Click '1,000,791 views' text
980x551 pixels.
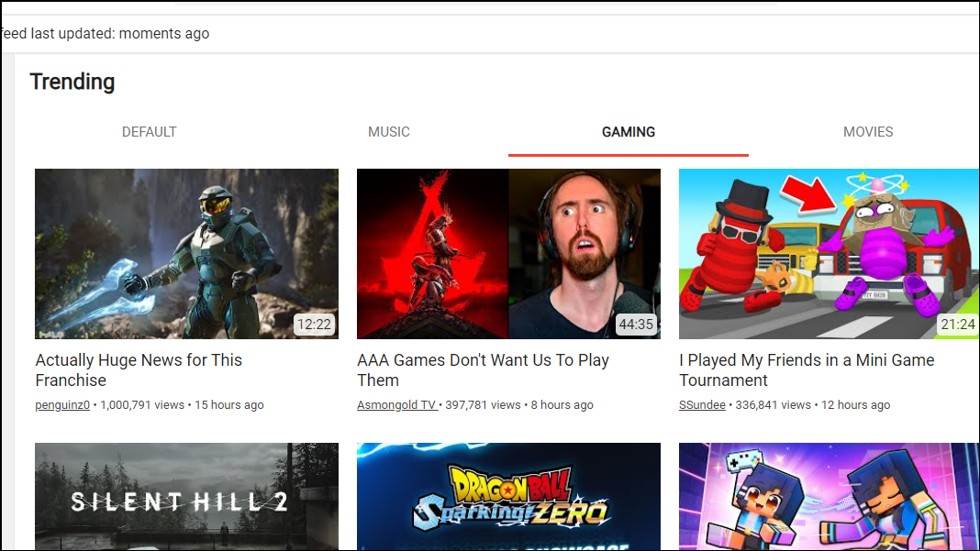click(142, 405)
